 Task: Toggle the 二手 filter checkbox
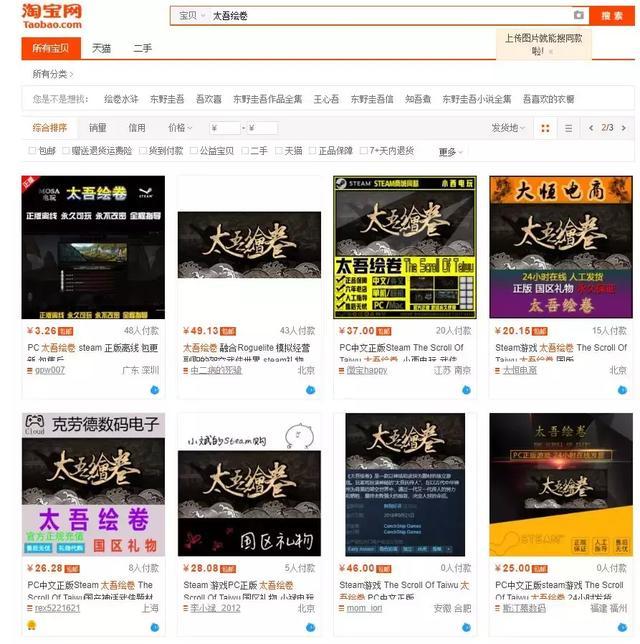(245, 151)
